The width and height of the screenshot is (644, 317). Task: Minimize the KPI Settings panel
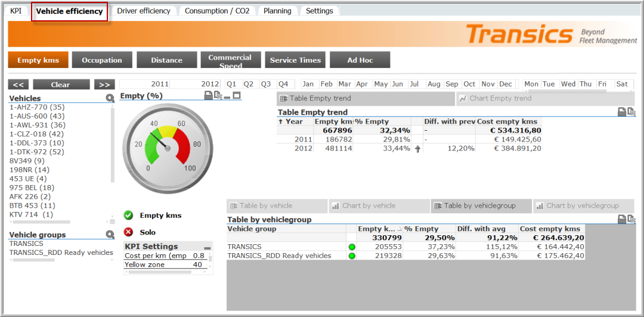click(x=207, y=247)
